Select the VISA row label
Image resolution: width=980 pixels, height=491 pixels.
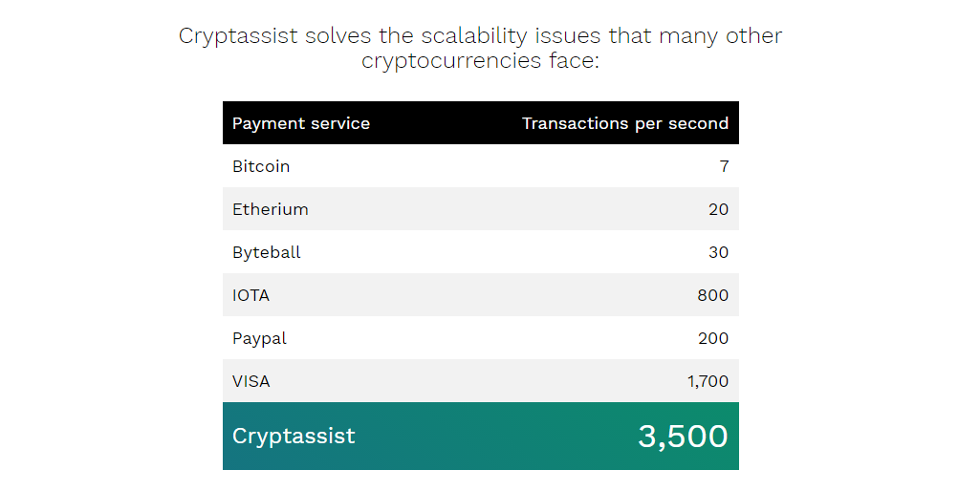click(x=250, y=381)
